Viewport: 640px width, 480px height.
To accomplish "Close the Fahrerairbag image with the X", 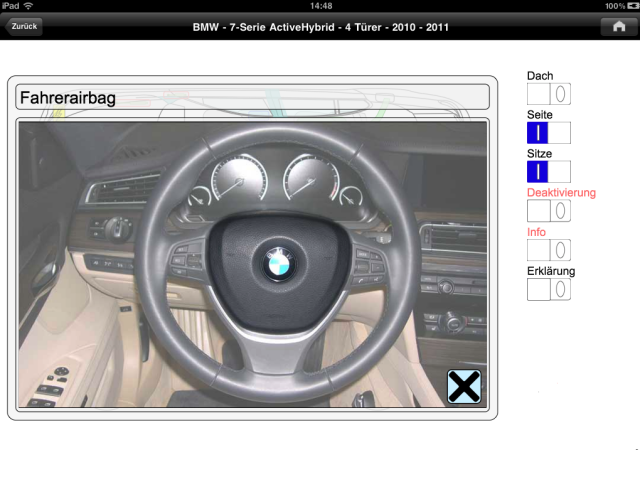I will [464, 386].
